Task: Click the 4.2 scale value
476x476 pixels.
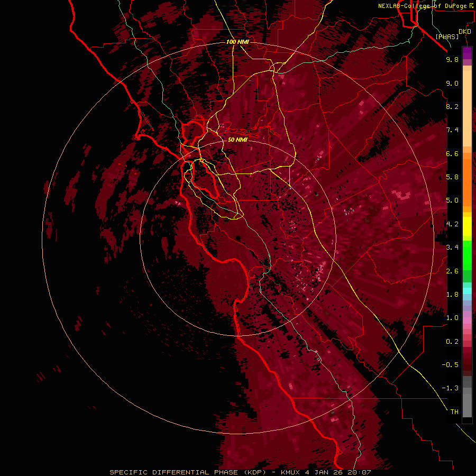Action: point(452,224)
